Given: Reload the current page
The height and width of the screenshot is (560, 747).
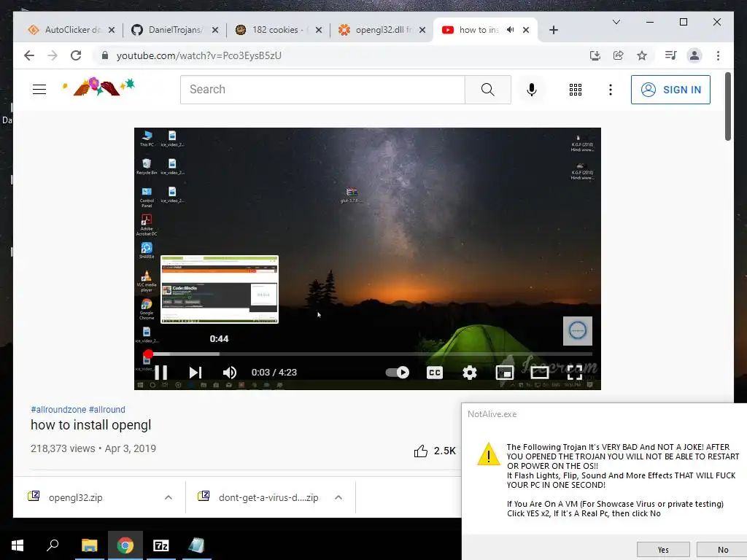Looking at the screenshot, I should point(76,55).
